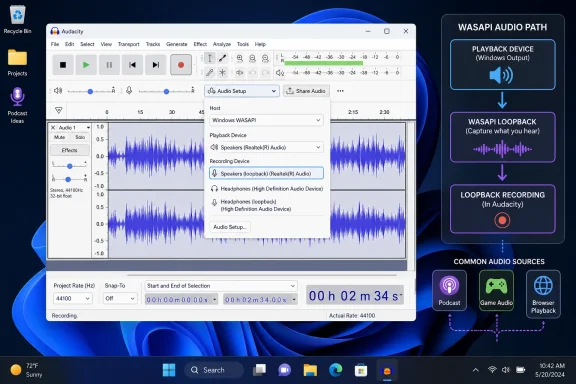
Task: Choose Headphones (High Definition Audio Device)
Action: click(x=266, y=189)
